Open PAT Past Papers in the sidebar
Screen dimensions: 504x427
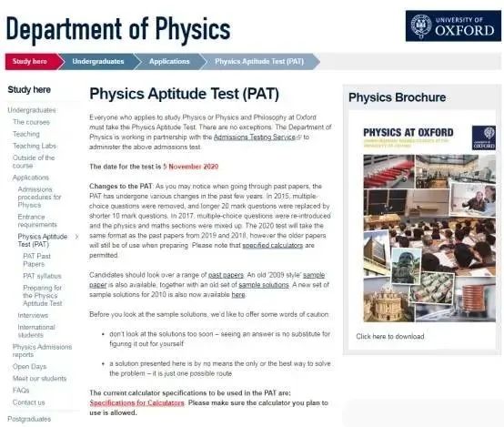click(36, 260)
